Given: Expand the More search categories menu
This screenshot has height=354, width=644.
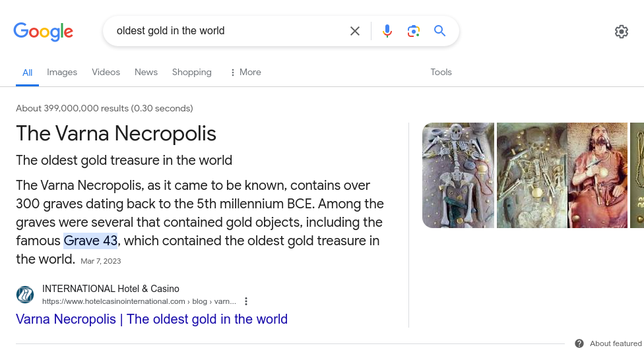Looking at the screenshot, I should (x=245, y=73).
